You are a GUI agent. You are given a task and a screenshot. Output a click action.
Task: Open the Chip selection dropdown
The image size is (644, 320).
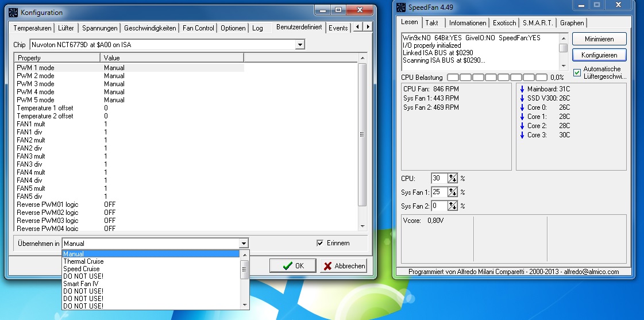click(x=300, y=44)
